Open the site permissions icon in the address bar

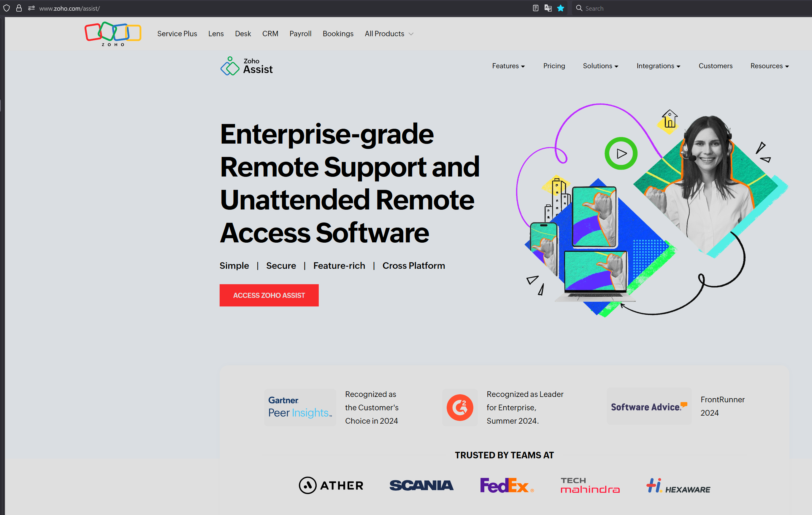(31, 8)
